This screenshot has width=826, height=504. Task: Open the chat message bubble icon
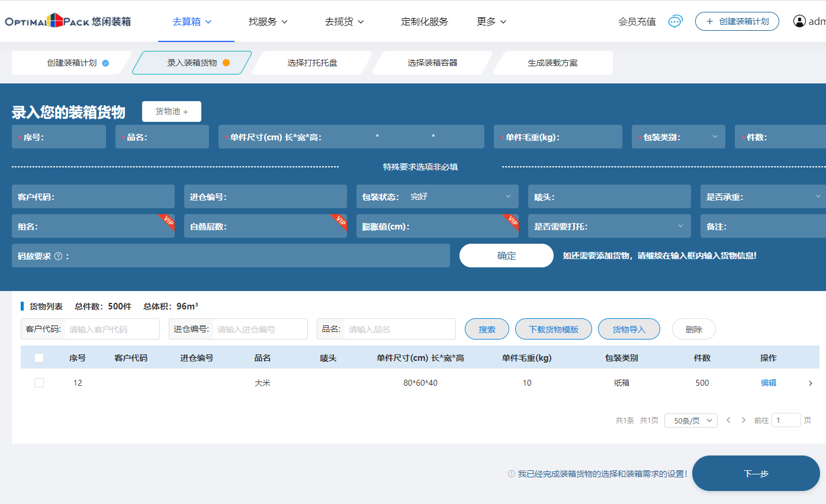click(675, 22)
